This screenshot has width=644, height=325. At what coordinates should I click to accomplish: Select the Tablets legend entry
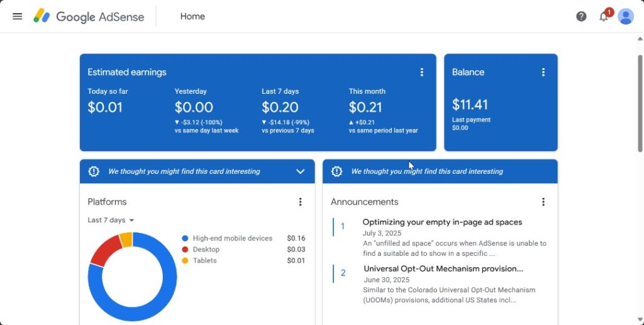[204, 261]
